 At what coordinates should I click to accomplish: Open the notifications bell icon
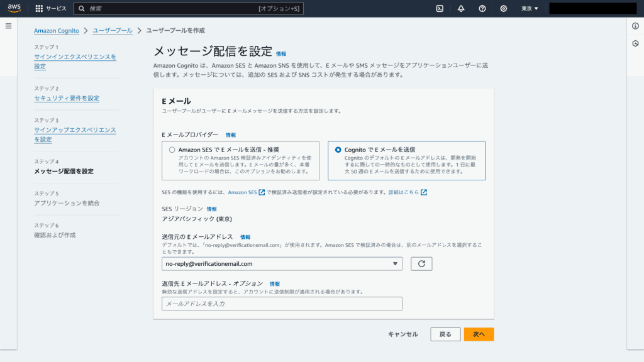pos(461,9)
